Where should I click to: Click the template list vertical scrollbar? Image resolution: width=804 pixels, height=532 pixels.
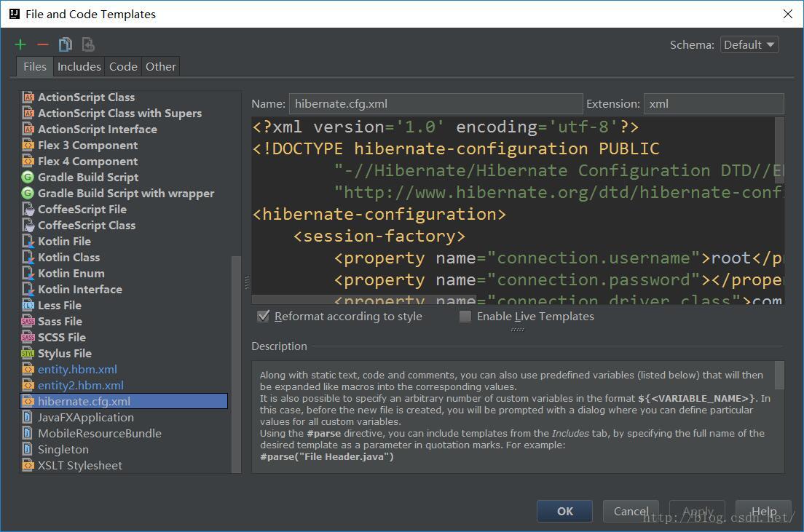tap(236, 364)
